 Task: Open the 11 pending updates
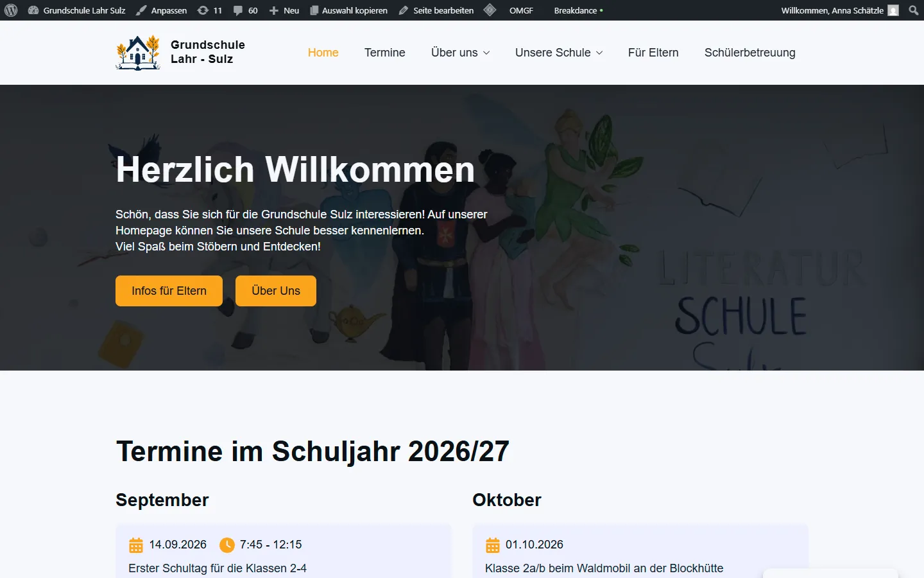pos(209,10)
